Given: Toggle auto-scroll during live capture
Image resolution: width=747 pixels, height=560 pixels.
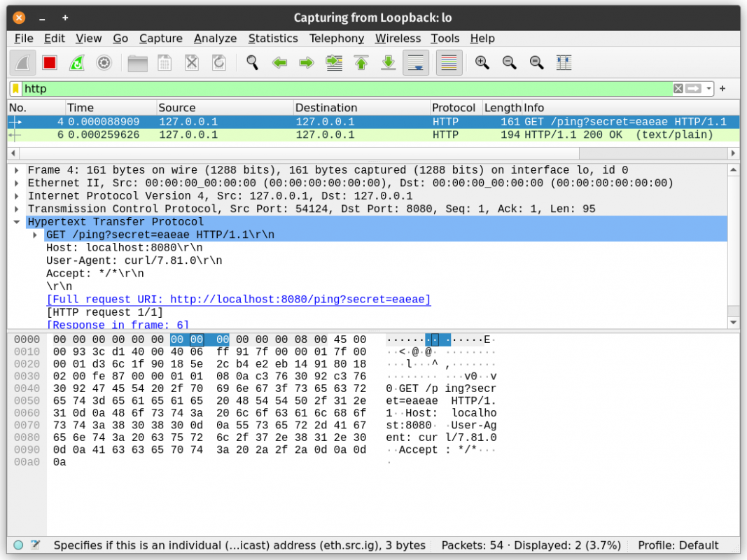Looking at the screenshot, I should coord(416,63).
